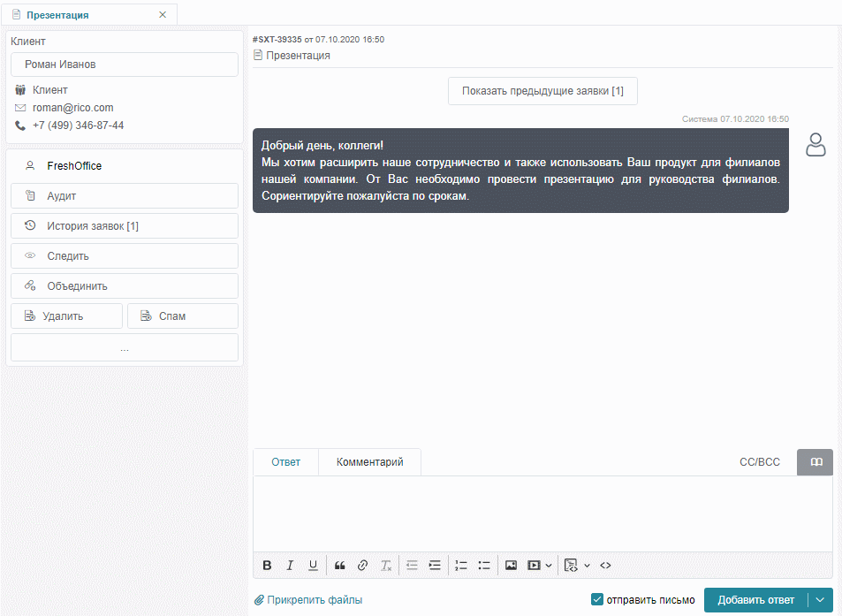
Task: Click Показать предыдущие заявки [1]
Action: point(542,91)
